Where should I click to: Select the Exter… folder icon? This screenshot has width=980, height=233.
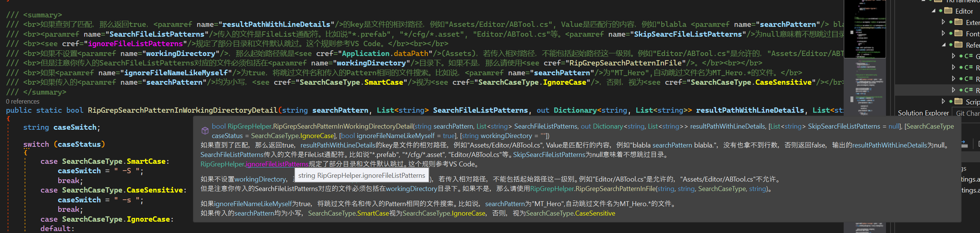point(958,22)
